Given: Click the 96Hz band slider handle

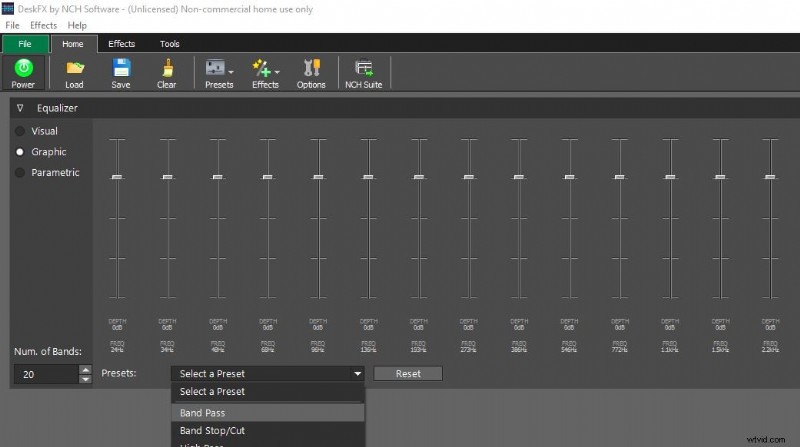Looking at the screenshot, I should coord(318,177).
